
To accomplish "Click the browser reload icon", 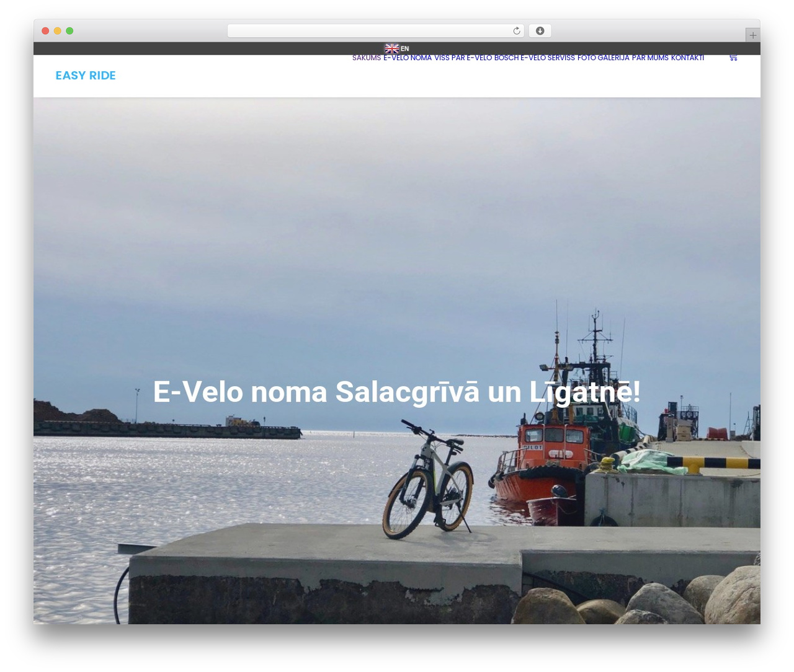I will pyautogui.click(x=517, y=31).
